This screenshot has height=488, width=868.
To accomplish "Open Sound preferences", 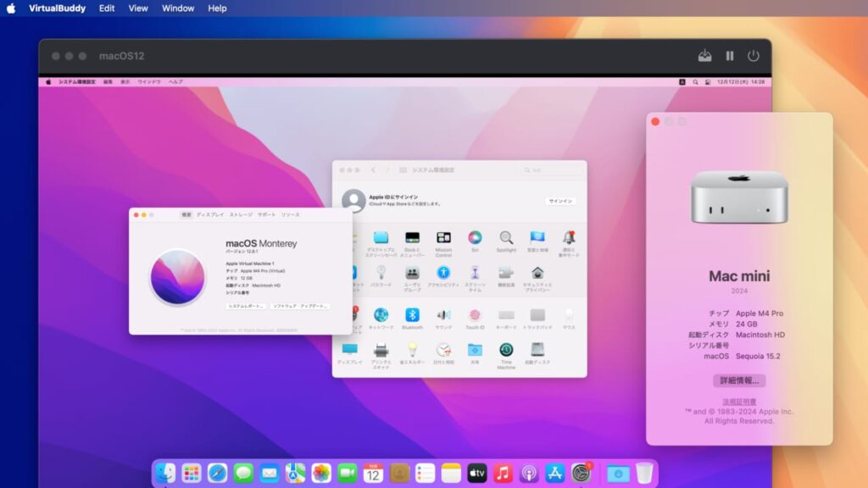I will click(x=442, y=316).
